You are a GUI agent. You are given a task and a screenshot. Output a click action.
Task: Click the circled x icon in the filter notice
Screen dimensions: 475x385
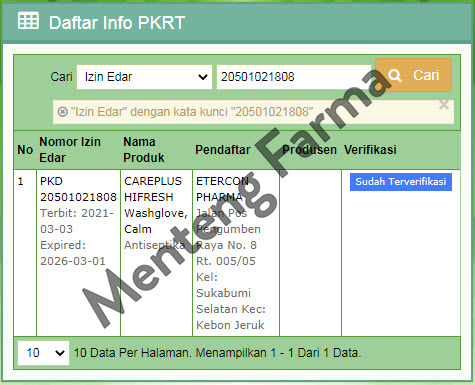[63, 112]
